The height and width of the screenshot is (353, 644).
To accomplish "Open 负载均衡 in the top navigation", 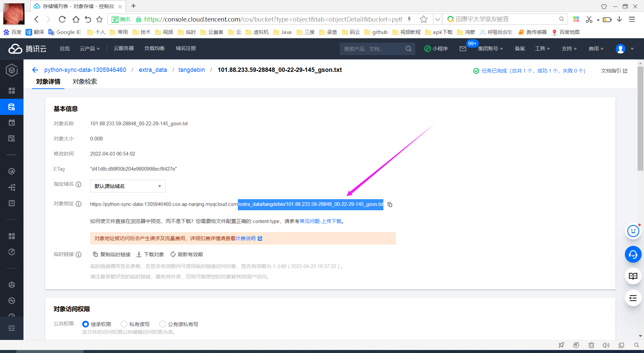I will (x=155, y=49).
